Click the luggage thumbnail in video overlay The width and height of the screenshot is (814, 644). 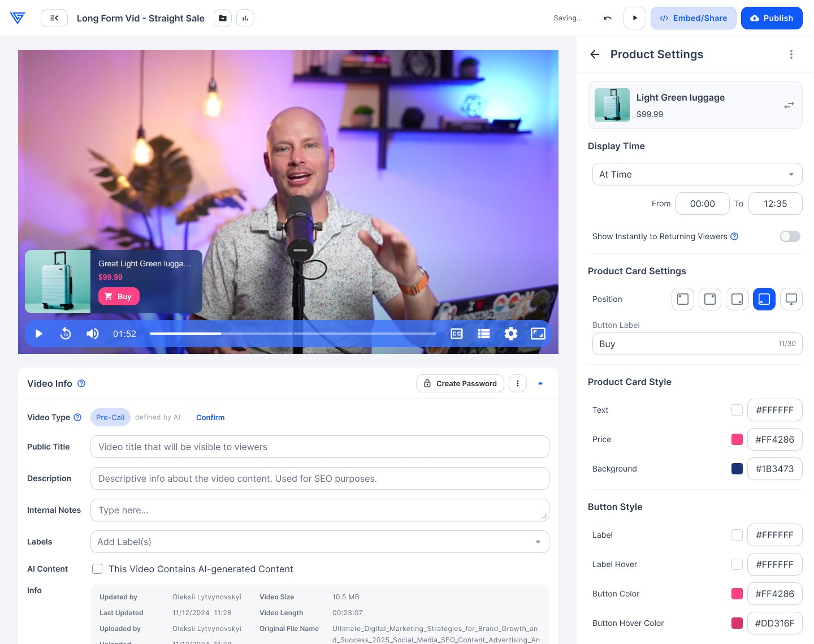tap(58, 282)
